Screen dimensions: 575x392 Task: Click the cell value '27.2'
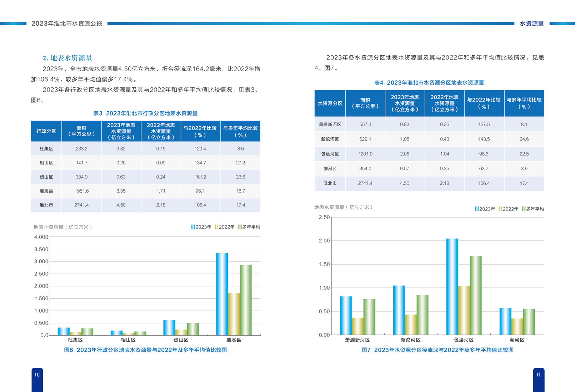click(x=241, y=163)
